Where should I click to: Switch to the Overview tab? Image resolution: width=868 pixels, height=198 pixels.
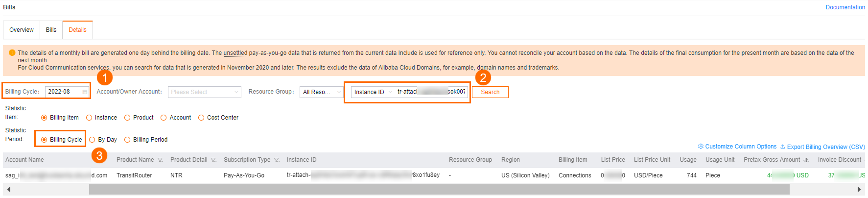point(22,30)
